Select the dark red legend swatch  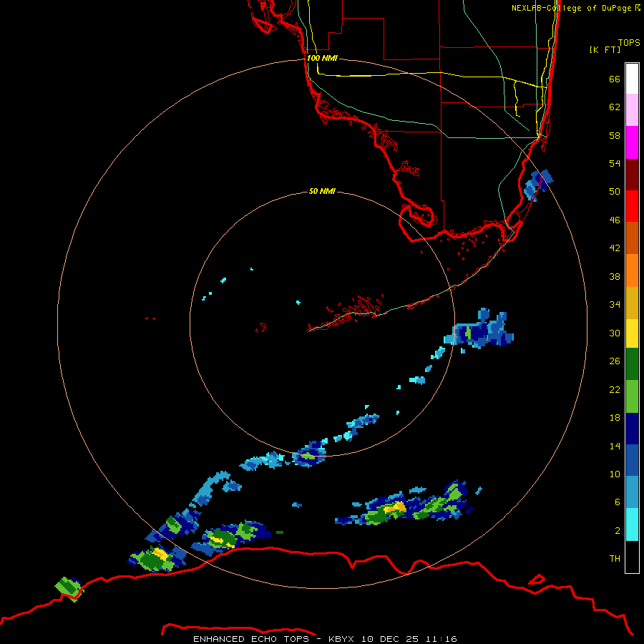coord(632,175)
